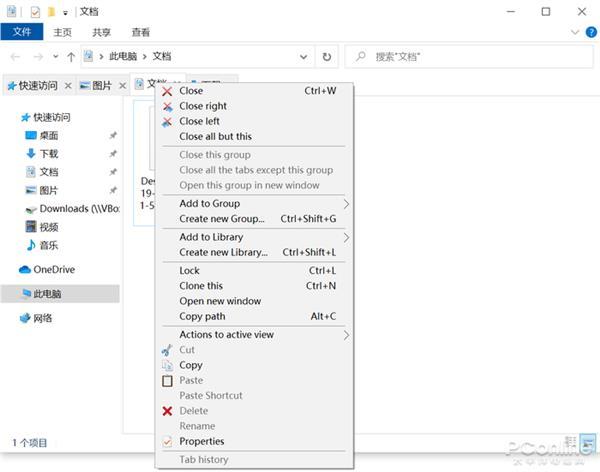Select Create new Library...
The image size is (600, 472).
click(254, 253)
